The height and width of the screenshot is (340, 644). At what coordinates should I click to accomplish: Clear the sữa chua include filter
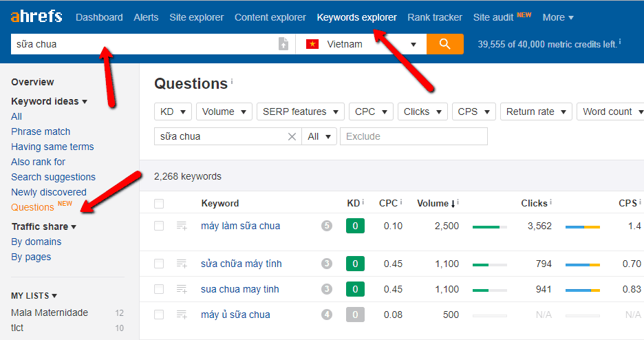point(292,136)
